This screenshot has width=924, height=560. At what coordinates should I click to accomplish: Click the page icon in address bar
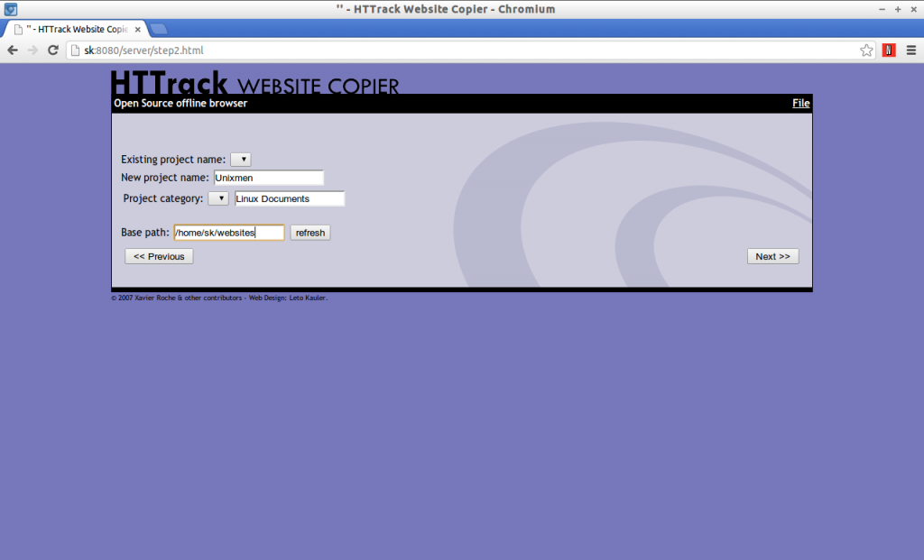75,50
